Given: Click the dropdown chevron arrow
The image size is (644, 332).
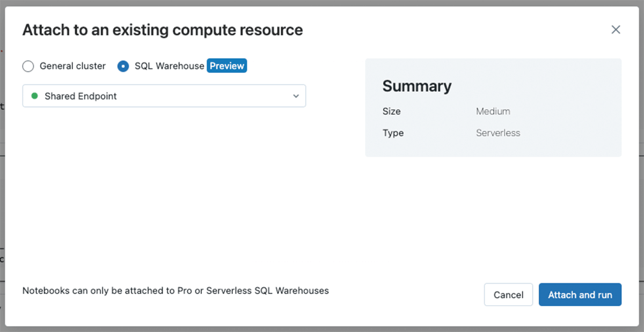Looking at the screenshot, I should (296, 97).
